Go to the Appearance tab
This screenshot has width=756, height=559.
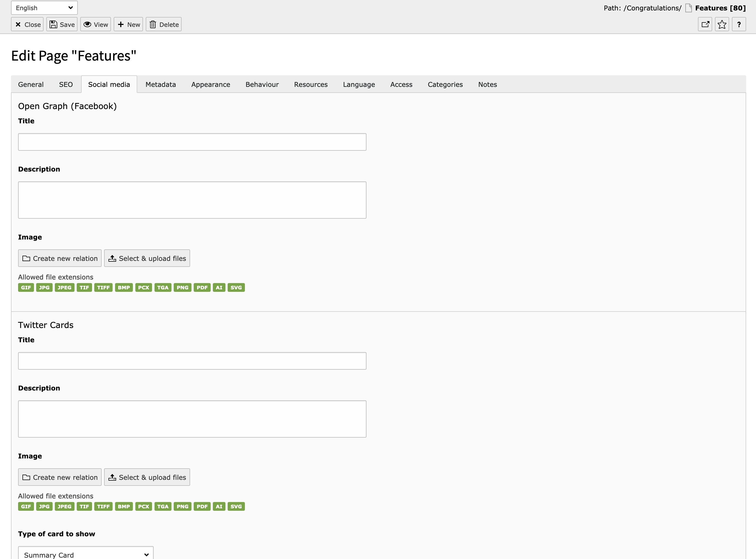tap(210, 84)
